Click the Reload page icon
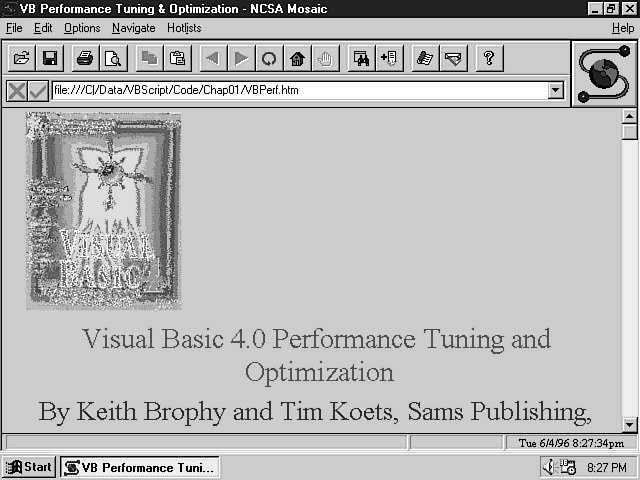The image size is (640, 480). pos(269,59)
